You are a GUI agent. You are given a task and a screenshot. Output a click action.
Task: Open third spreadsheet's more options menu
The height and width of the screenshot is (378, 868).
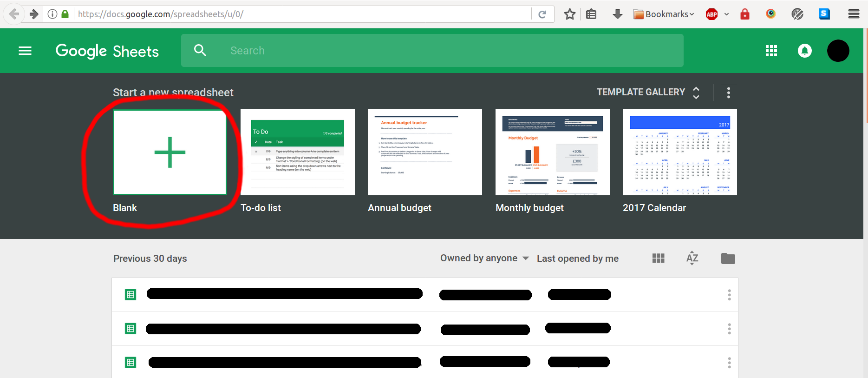coord(729,362)
